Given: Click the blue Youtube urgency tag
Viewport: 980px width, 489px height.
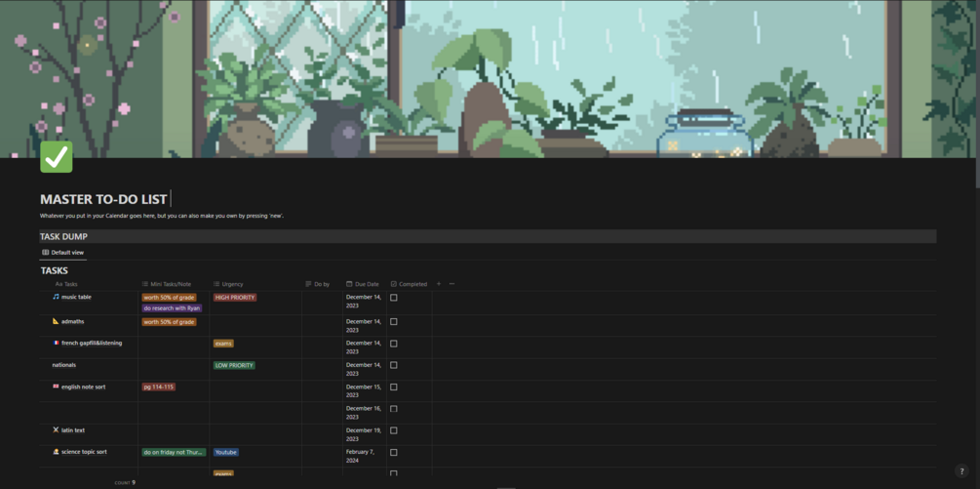Looking at the screenshot, I should click(225, 452).
